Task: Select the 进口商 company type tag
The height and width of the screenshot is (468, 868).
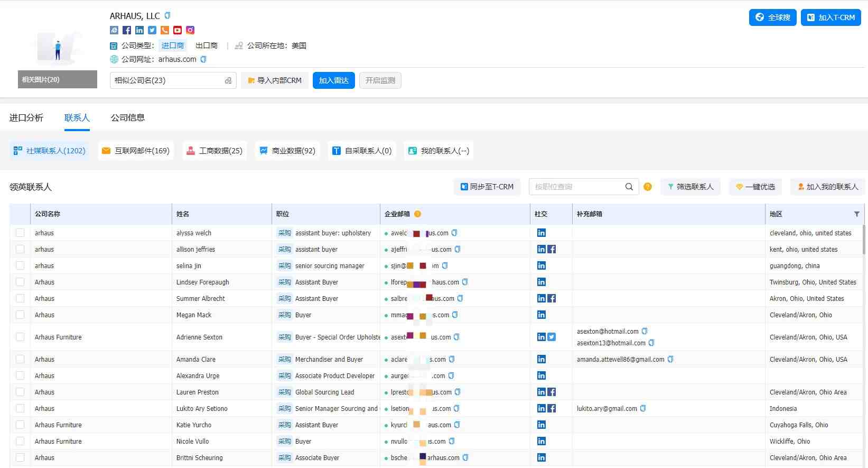Action: point(173,45)
